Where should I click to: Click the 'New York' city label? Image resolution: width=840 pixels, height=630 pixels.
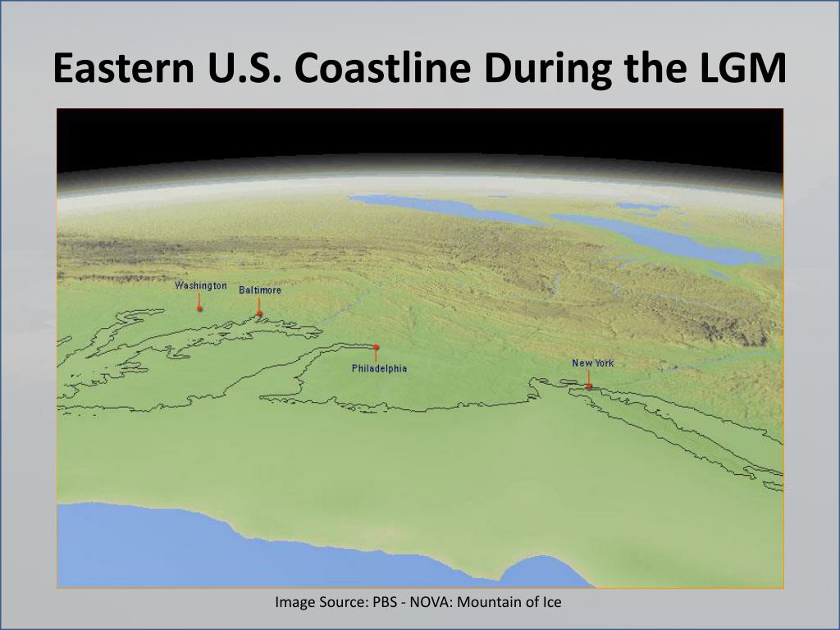[x=593, y=363]
